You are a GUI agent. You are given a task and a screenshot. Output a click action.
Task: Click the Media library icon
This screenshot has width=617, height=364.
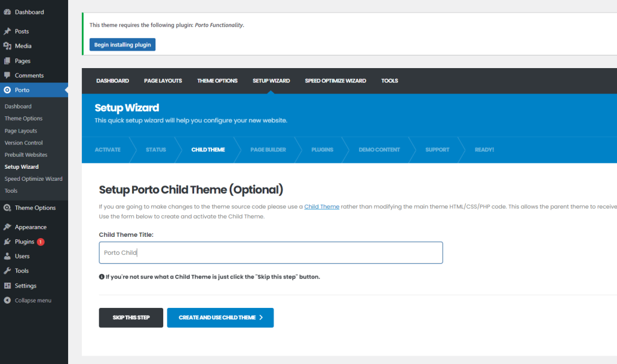pyautogui.click(x=7, y=46)
